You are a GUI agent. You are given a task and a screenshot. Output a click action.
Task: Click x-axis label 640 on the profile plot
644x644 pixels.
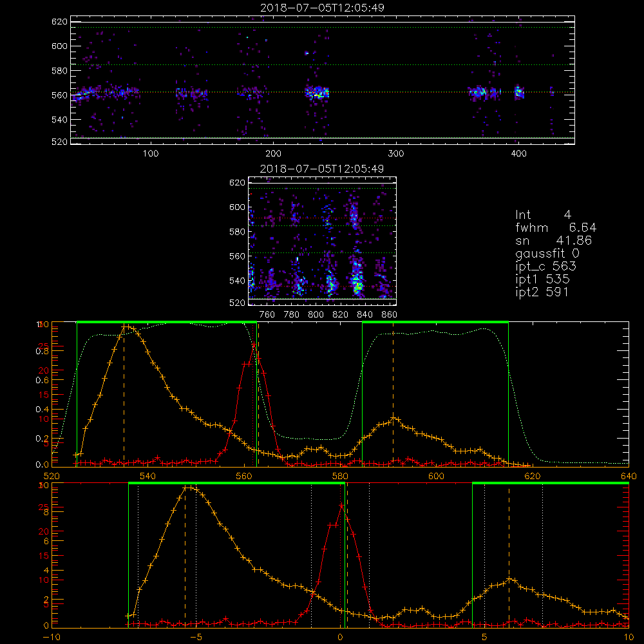click(x=629, y=476)
